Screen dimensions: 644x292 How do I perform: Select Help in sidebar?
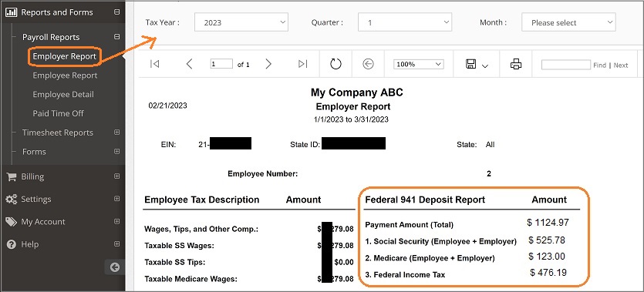29,244
